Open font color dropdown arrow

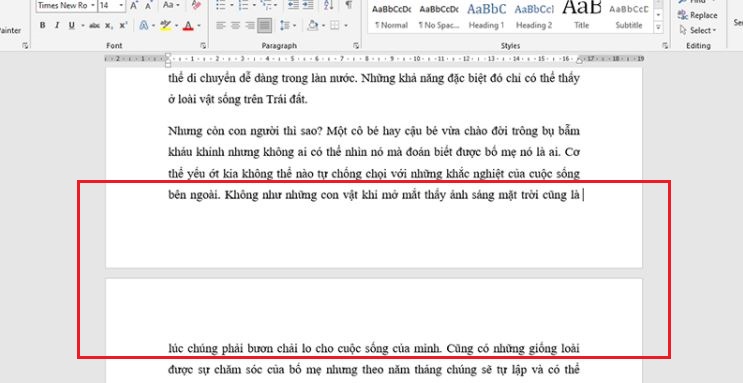199,25
